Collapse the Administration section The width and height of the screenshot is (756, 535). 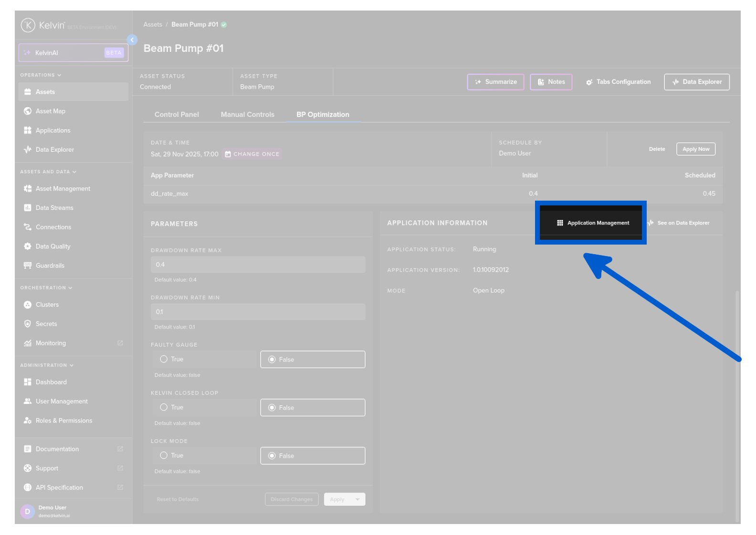point(72,365)
